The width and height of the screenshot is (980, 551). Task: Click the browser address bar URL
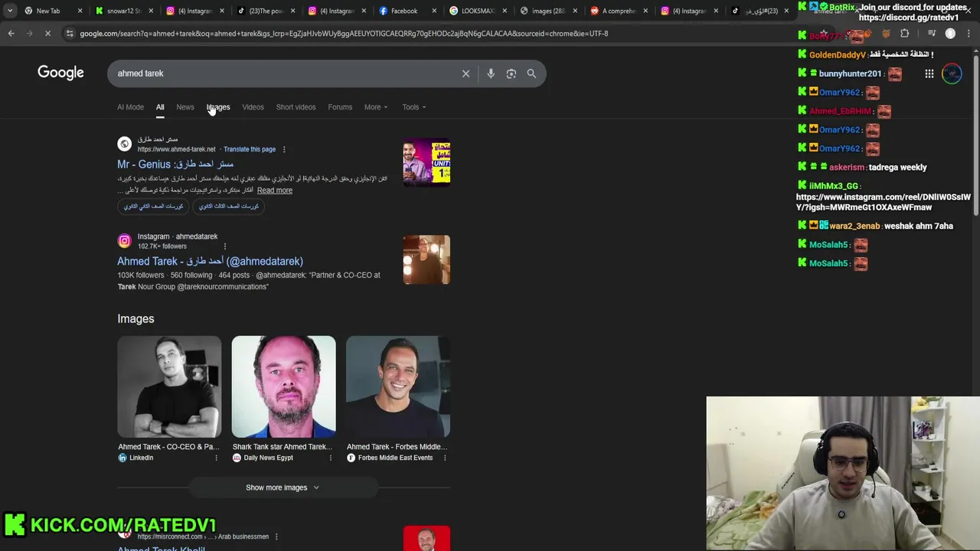click(344, 34)
